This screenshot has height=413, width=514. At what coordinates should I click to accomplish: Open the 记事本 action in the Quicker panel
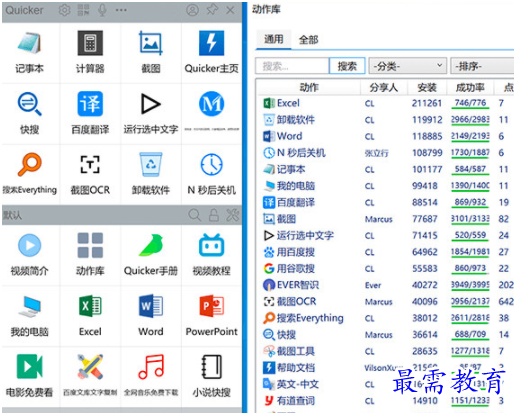(30, 53)
